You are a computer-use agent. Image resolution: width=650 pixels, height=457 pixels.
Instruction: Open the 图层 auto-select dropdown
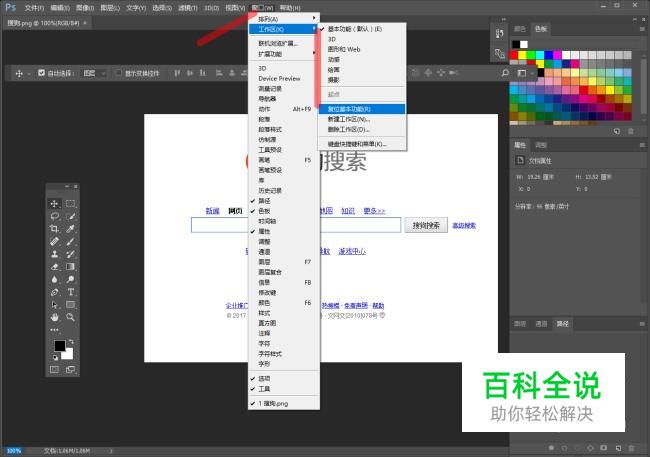point(95,73)
